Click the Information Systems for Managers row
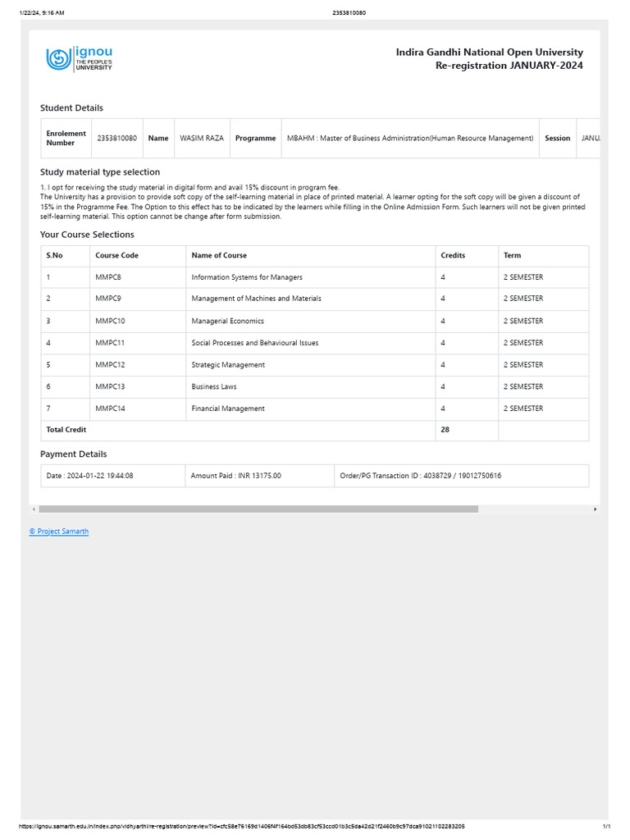 coord(315,277)
